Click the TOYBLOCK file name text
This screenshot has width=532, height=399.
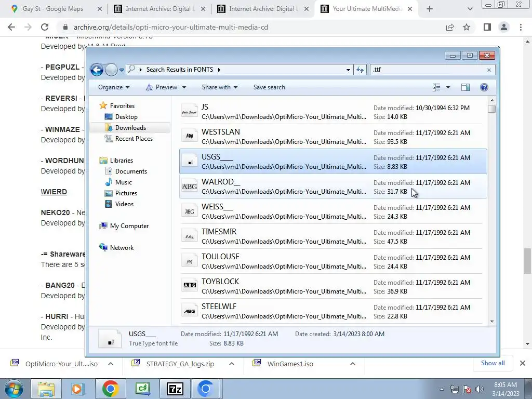220,282
